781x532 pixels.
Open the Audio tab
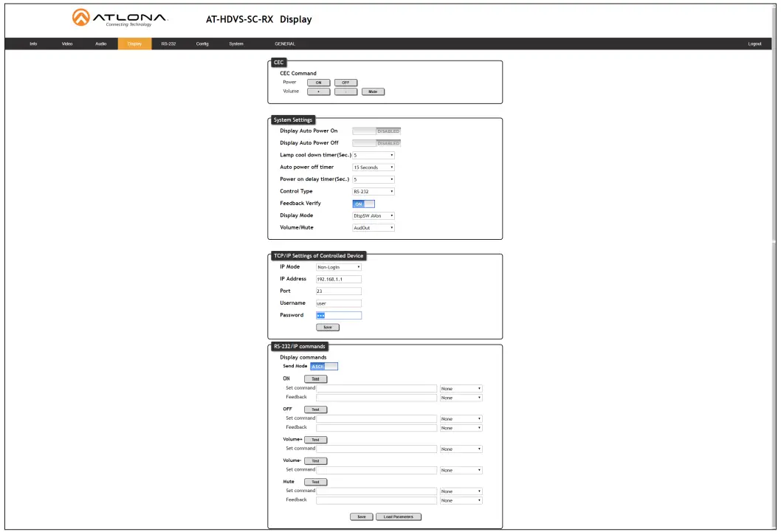[x=101, y=44]
